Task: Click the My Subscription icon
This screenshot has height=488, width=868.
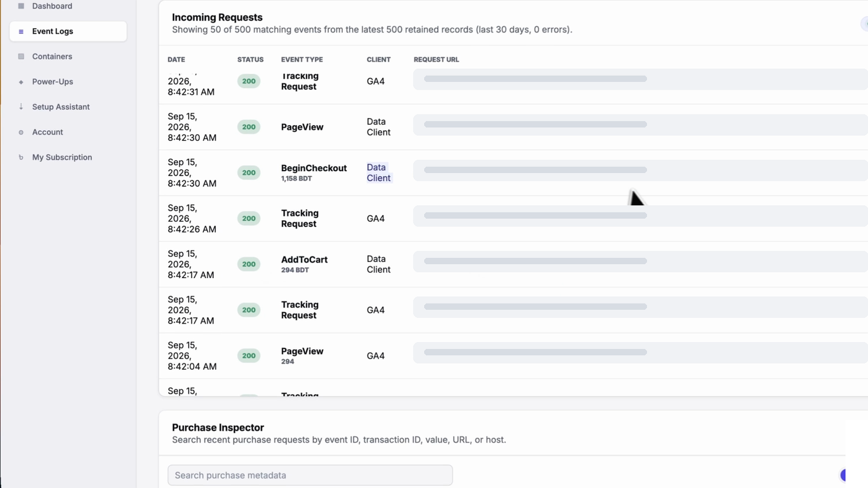Action: tap(21, 157)
